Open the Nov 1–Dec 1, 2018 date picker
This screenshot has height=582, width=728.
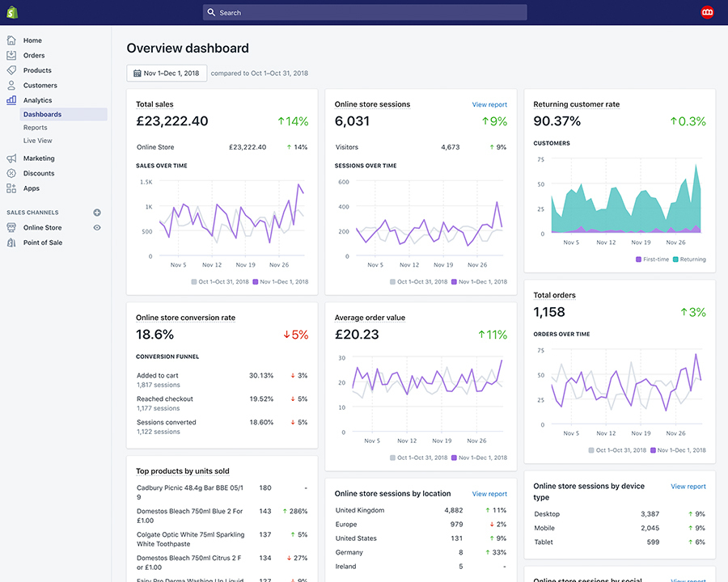point(167,74)
